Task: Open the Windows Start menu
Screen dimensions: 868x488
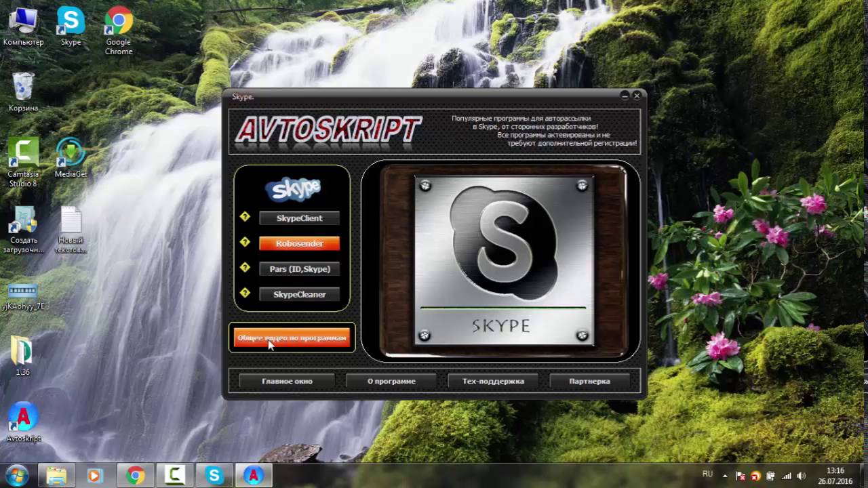Action: pos(16,475)
